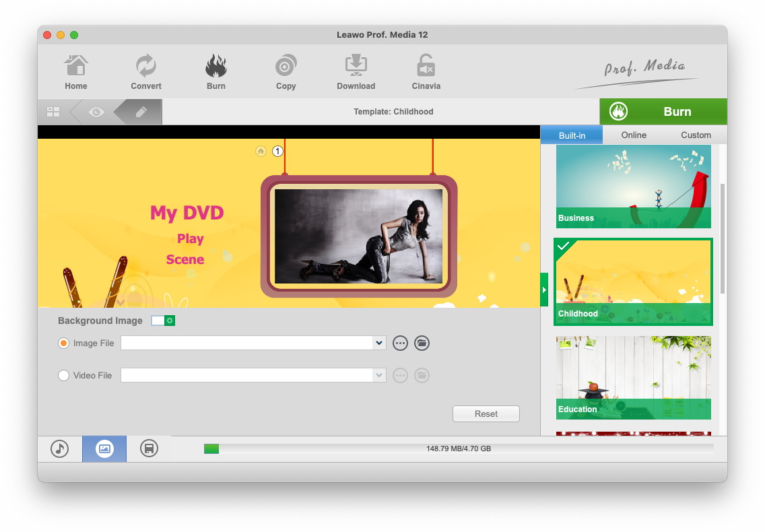The width and height of the screenshot is (765, 532).
Task: Select the Video File radio button
Action: point(64,376)
